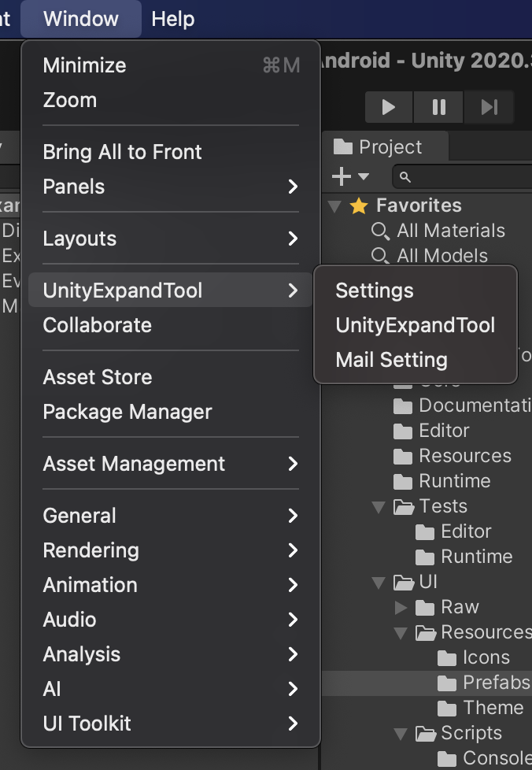Click the Step frame button
This screenshot has width=532, height=770.
point(490,107)
